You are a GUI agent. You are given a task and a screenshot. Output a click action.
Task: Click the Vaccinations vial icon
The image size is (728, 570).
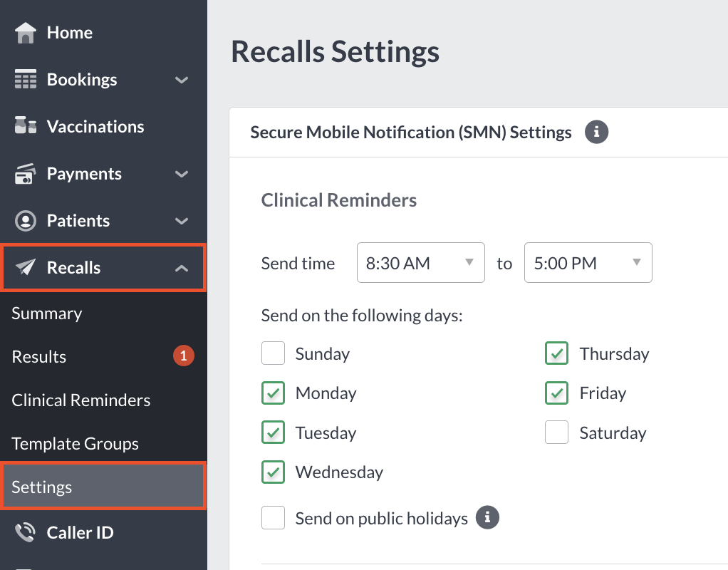point(26,126)
